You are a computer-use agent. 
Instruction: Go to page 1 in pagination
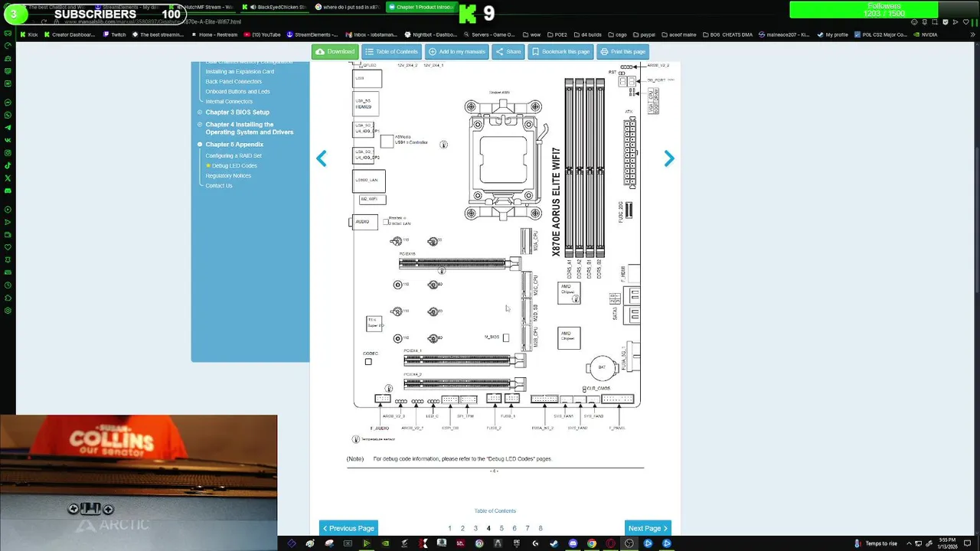(x=449, y=528)
